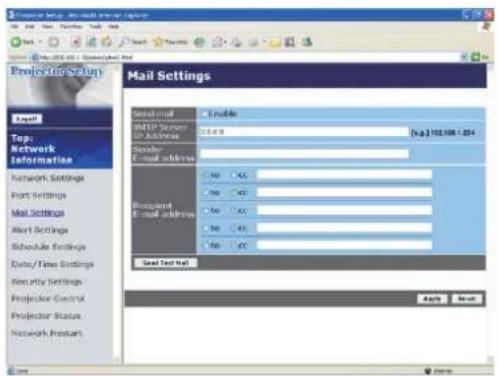Viewport: 498px width, 376px height.
Task: Click the Mail toolbar icon
Action: coord(218,42)
